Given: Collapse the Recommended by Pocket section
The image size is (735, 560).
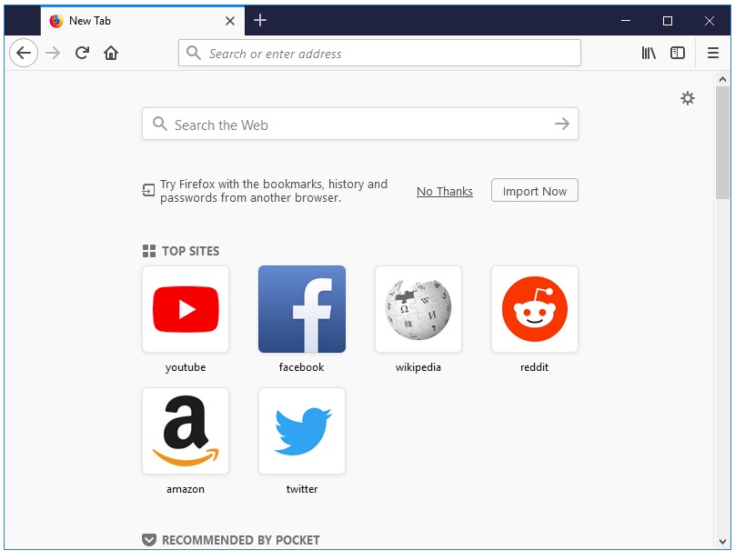Looking at the screenshot, I should click(x=149, y=540).
